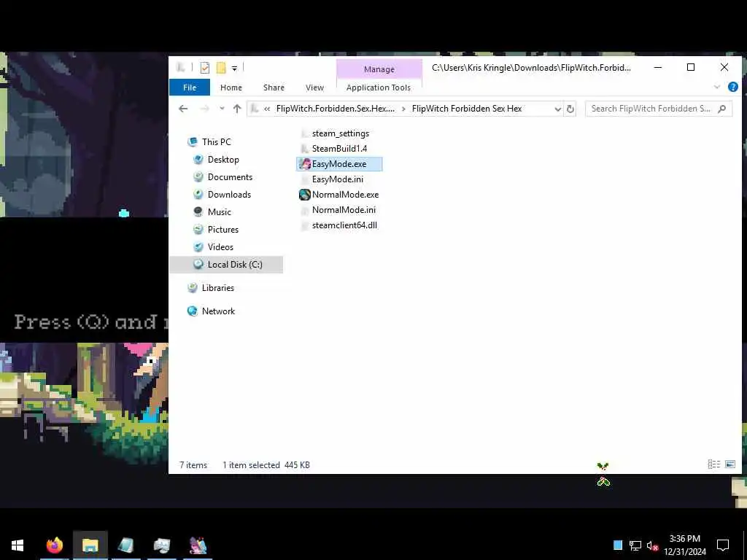Select the EasyMode.ini file
747x560 pixels.
click(x=337, y=179)
